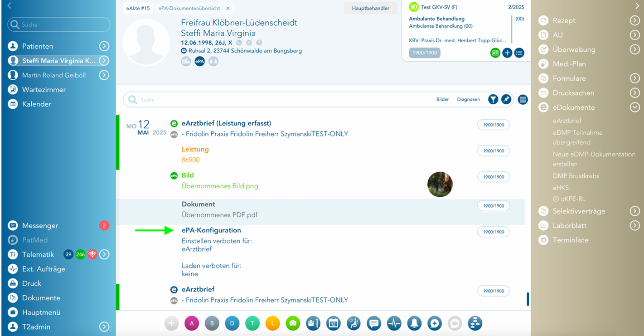Click the bell notification icon
This screenshot has width=644, height=336.
(x=414, y=323)
